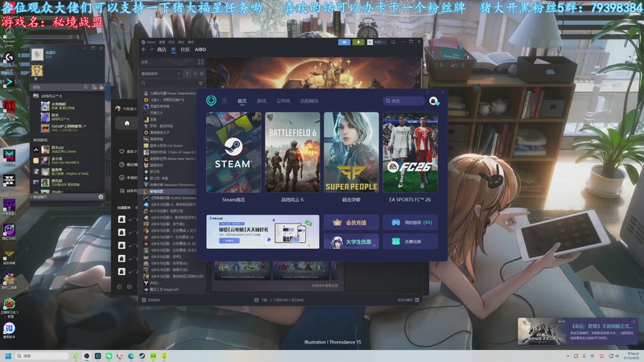Click Logitech G HUB desktop icon
This screenshot has width=644, height=362.
[x=9, y=58]
